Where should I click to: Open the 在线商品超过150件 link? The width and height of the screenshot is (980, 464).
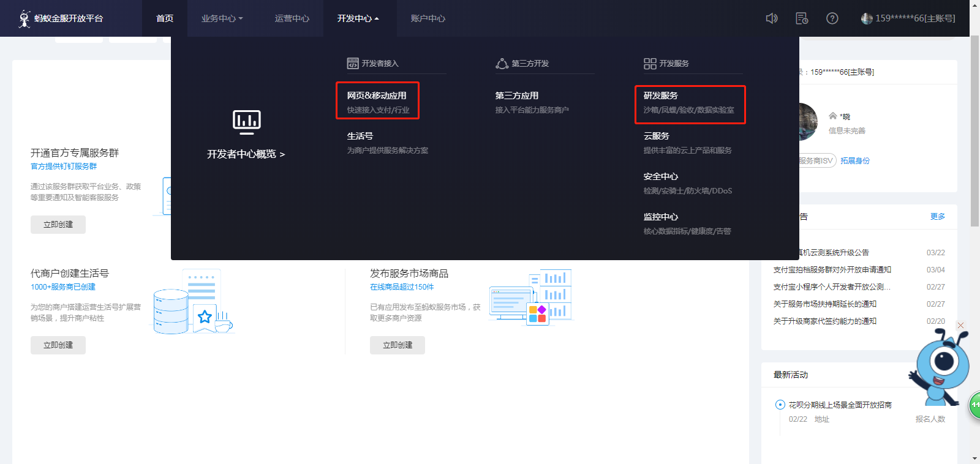[x=402, y=287]
